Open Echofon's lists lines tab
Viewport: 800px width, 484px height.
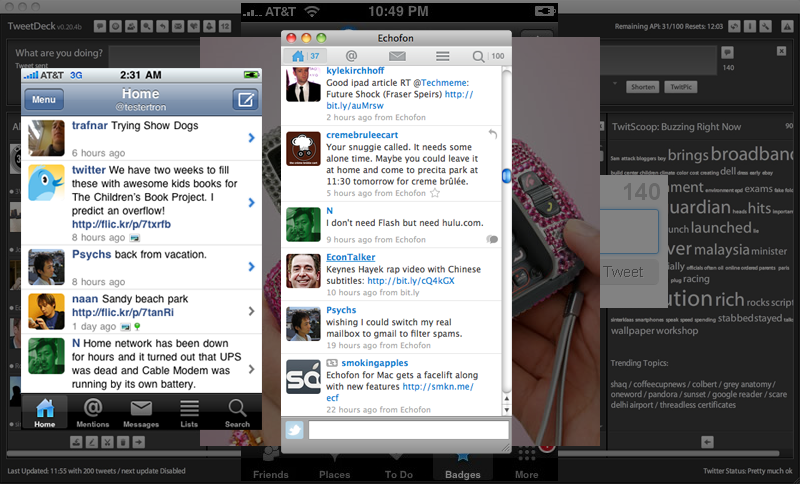442,56
